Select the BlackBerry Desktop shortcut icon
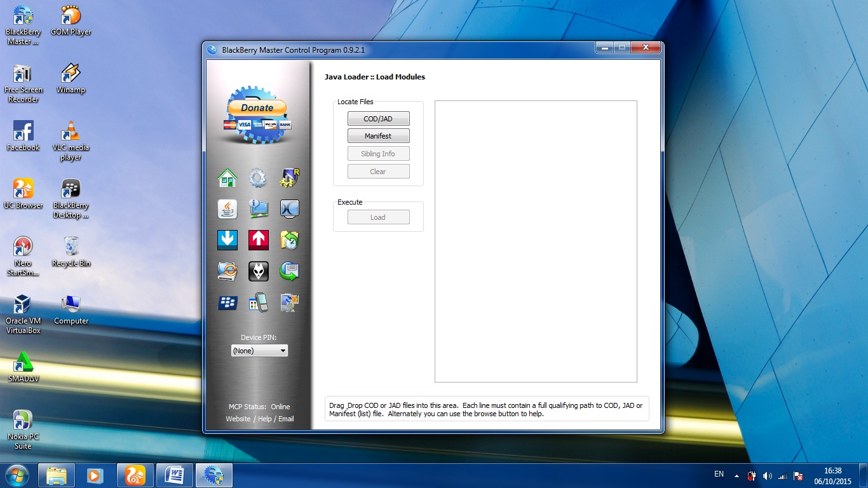Image resolution: width=868 pixels, height=488 pixels. click(x=71, y=199)
